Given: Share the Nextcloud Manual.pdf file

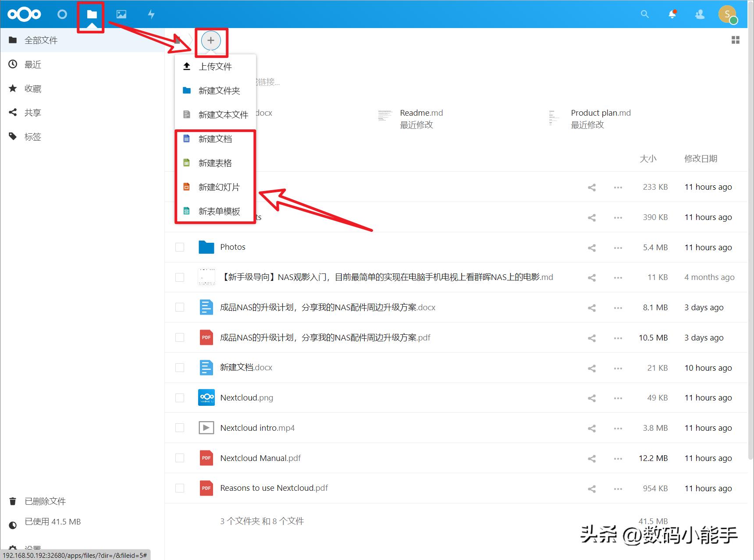Looking at the screenshot, I should [x=591, y=458].
